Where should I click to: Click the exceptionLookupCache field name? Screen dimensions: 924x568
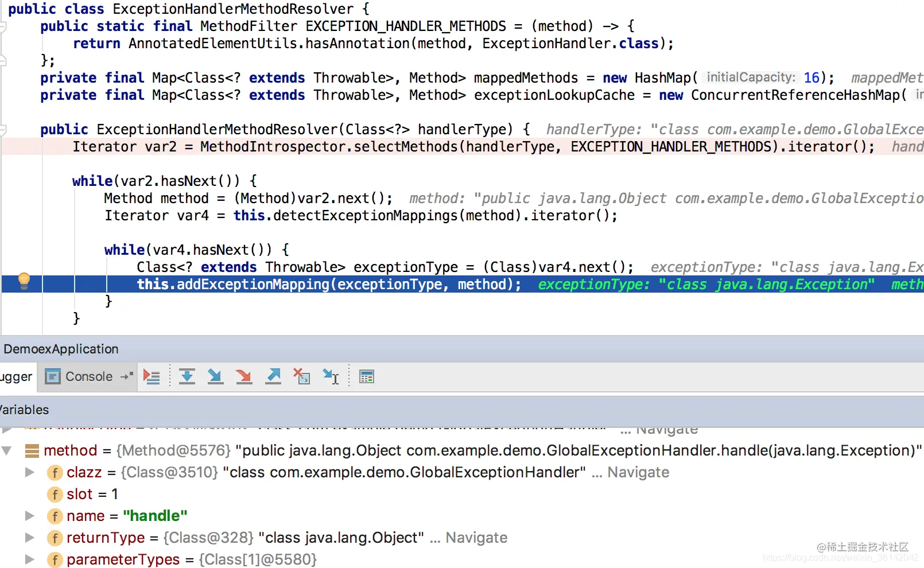point(554,95)
